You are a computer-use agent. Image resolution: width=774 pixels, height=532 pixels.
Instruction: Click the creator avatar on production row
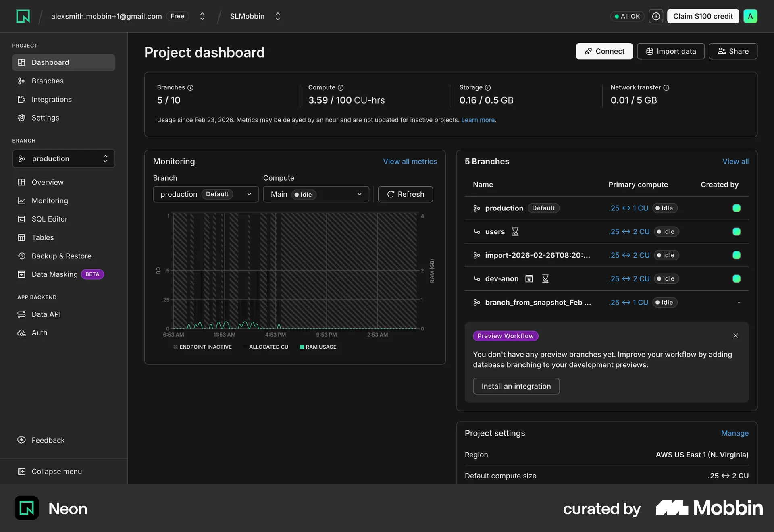[737, 208]
